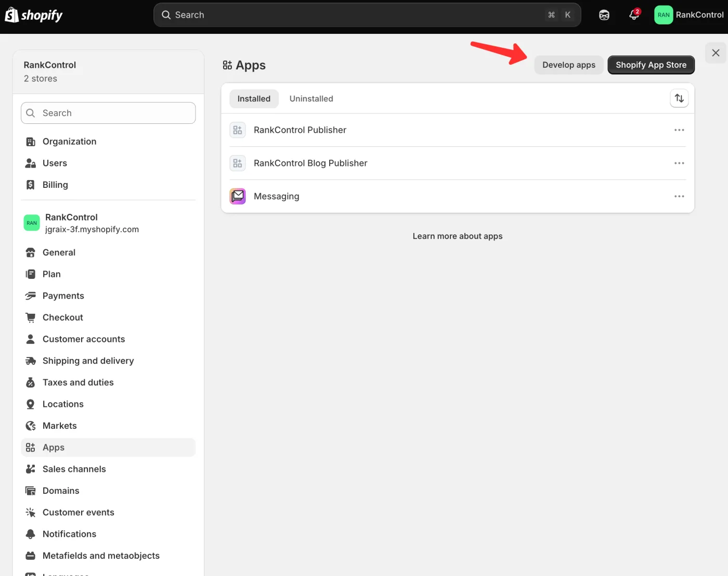Click the Checkout cart icon
The image size is (728, 576).
tap(31, 317)
